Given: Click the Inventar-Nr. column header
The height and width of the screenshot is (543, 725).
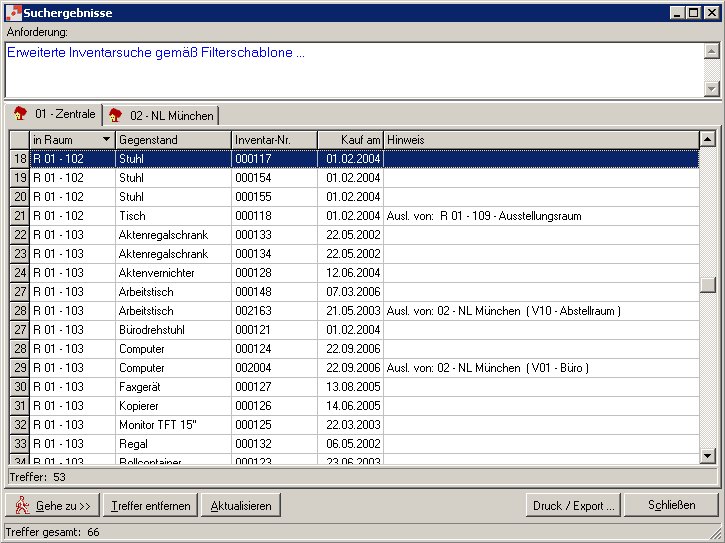Looking at the screenshot, I should coord(274,140).
